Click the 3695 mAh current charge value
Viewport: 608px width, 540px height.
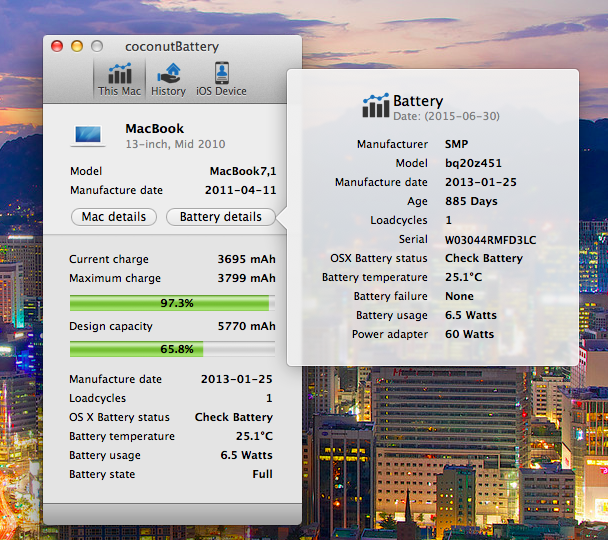246,259
